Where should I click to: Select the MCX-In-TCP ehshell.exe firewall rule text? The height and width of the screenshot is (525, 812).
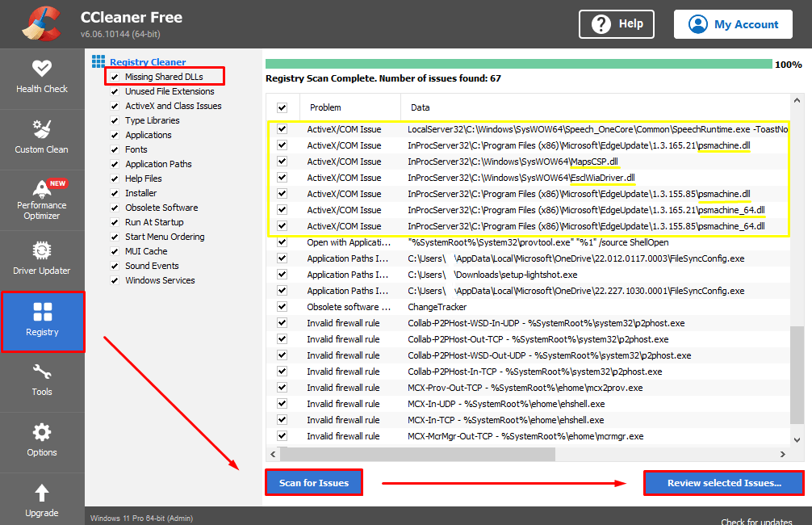coord(505,420)
